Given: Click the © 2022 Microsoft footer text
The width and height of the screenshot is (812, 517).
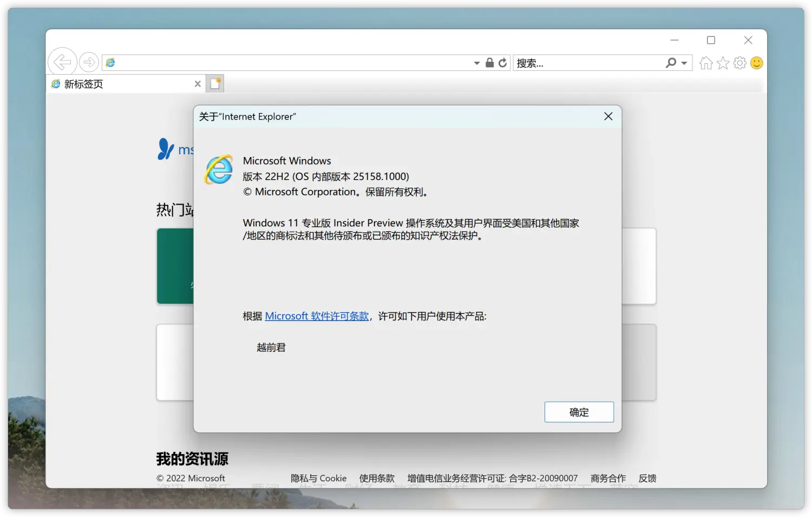Looking at the screenshot, I should pyautogui.click(x=191, y=479).
